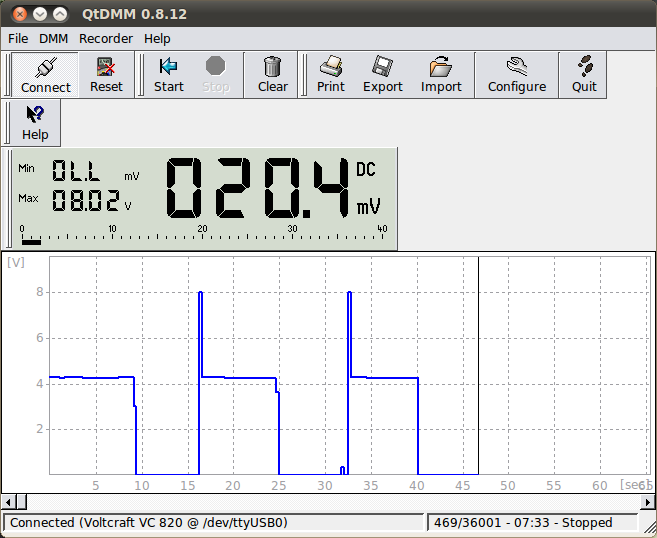Screen dimensions: 657x538
Task: Open the DMM menu
Action: [53, 38]
